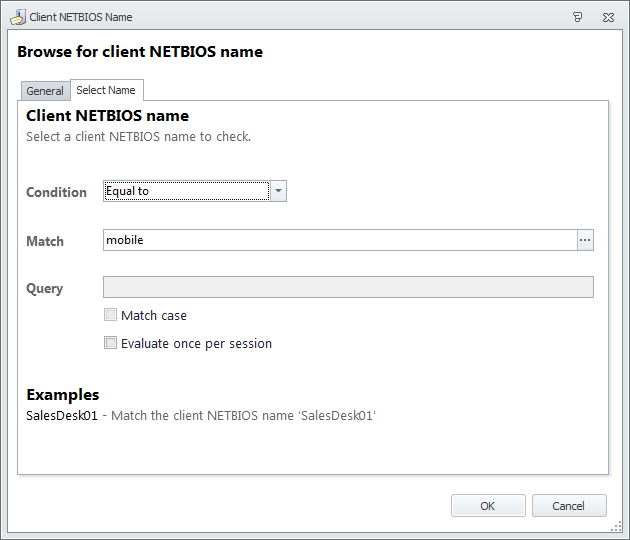
Task: Select the Select Name tab
Action: pos(106,90)
